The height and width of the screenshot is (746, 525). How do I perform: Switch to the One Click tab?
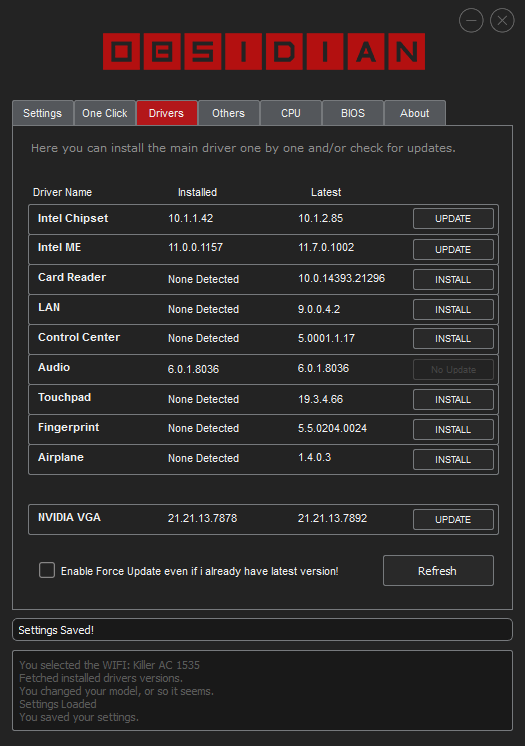point(105,113)
